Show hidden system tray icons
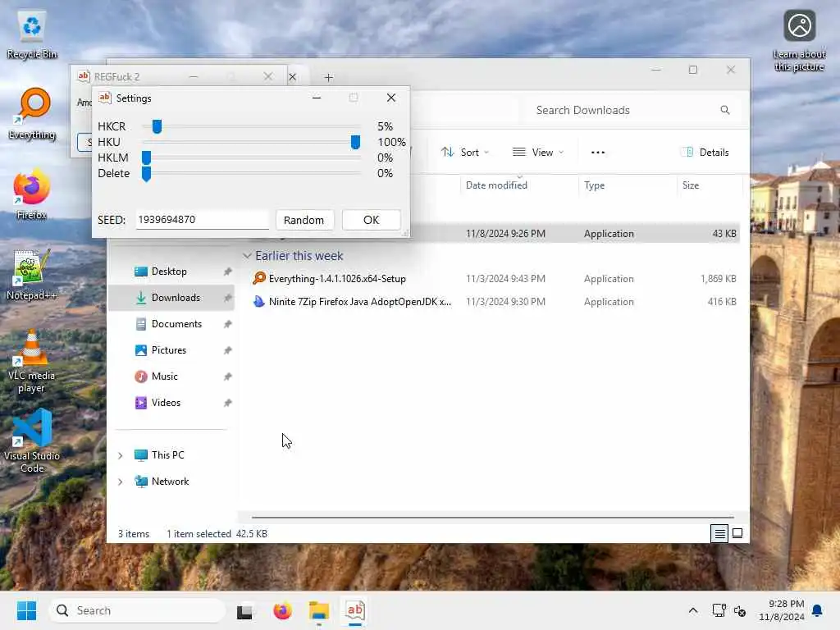 692,610
